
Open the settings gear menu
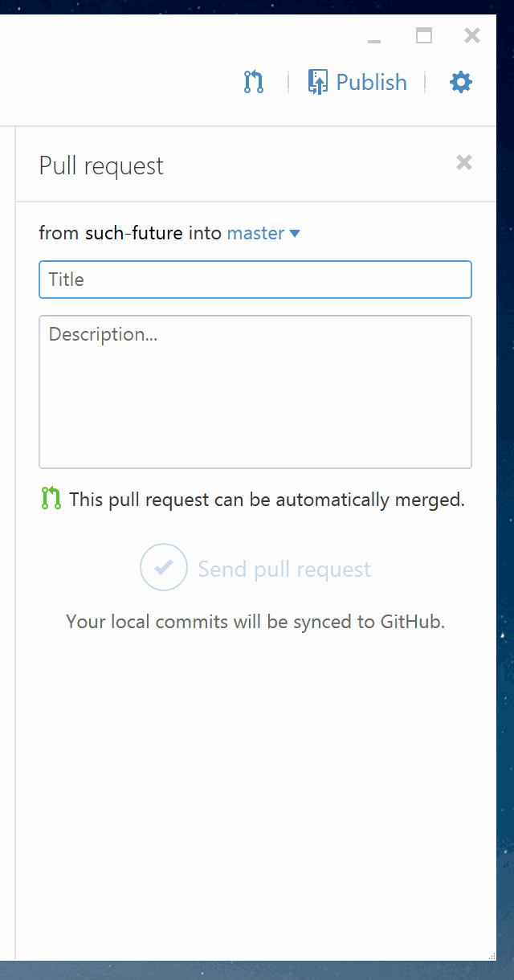(x=460, y=82)
